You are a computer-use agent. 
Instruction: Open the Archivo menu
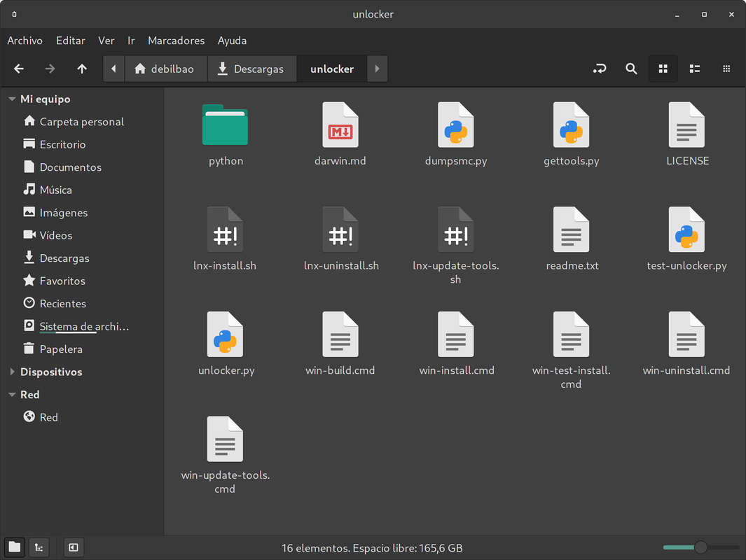pos(25,41)
